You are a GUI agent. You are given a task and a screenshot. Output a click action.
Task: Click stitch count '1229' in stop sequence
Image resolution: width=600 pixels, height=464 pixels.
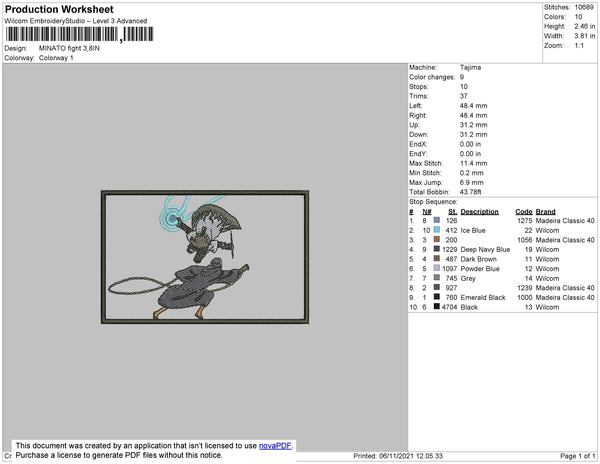point(450,249)
